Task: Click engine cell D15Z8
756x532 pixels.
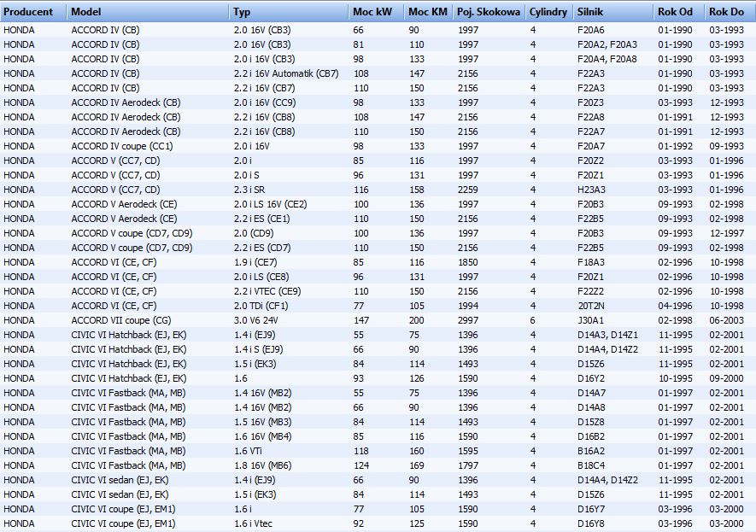Action: [590, 422]
